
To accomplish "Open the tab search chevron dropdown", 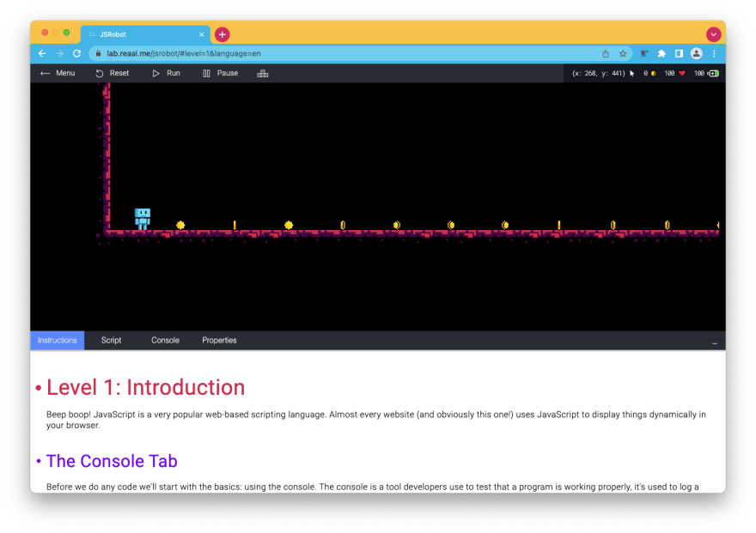I will click(x=714, y=34).
